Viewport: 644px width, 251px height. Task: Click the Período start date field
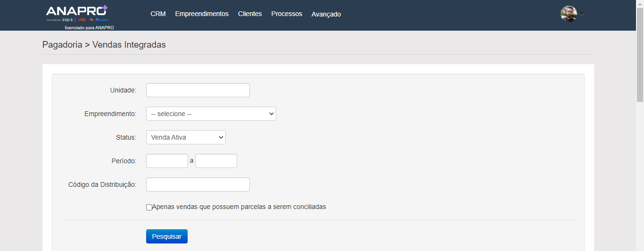pyautogui.click(x=167, y=161)
